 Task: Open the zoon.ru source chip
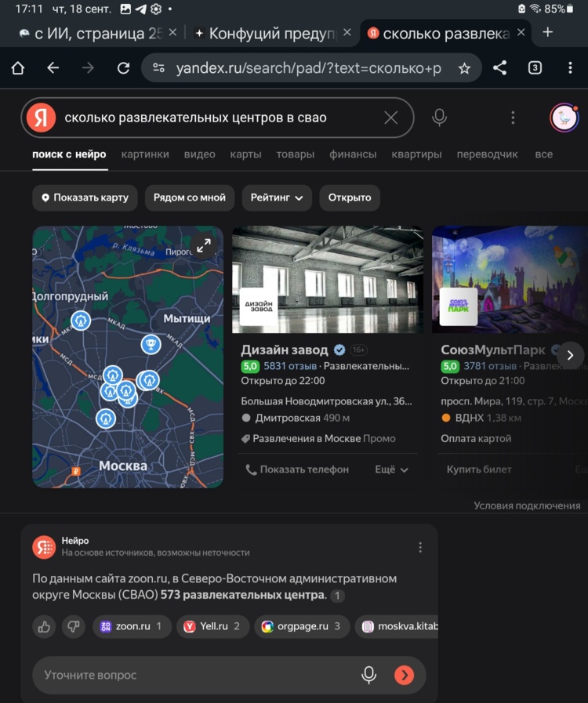point(132,626)
